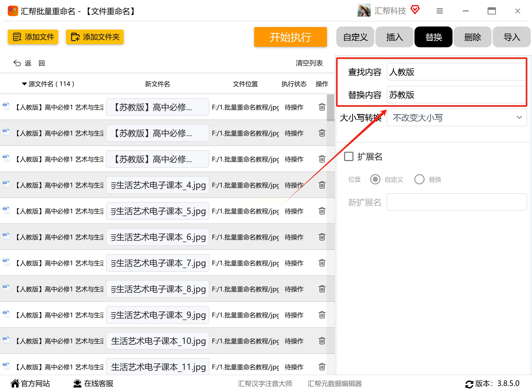Image resolution: width=532 pixels, height=392 pixels.
Task: Click the 添加文件夹 button
Action: (95, 37)
